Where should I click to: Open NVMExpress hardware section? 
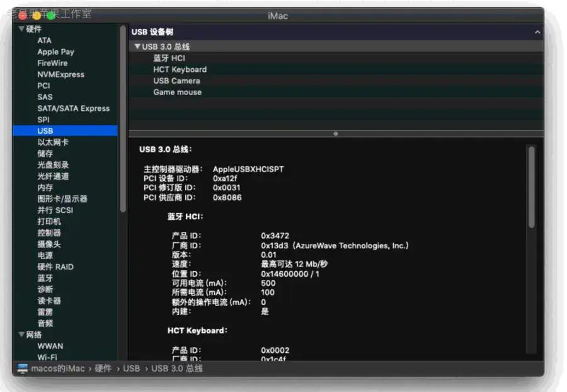pos(60,74)
